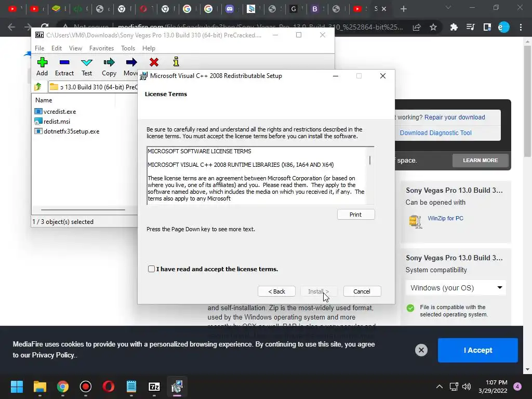This screenshot has height=399, width=532.
Task: Click the 7-Zip folder path field
Action: (94, 87)
